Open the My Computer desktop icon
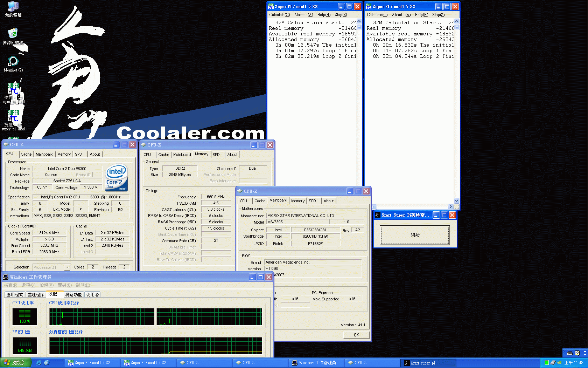 pos(13,6)
